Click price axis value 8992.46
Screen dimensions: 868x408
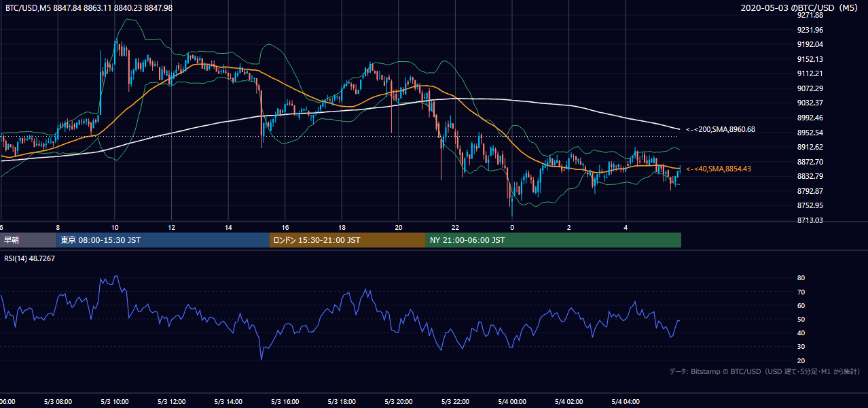pyautogui.click(x=810, y=118)
